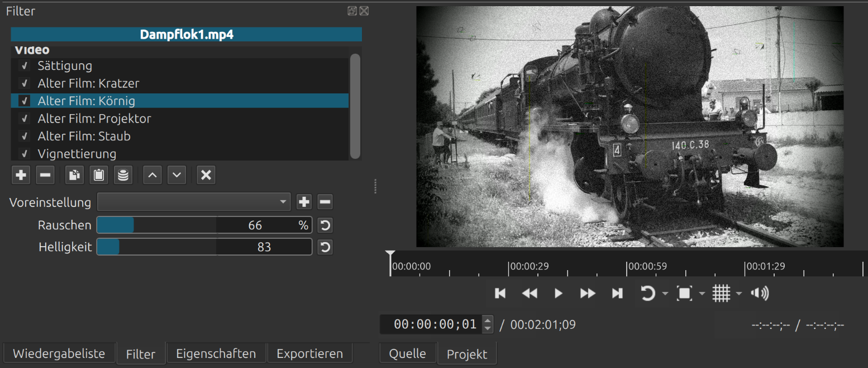Image resolution: width=868 pixels, height=368 pixels.
Task: Skip to the end of the clip
Action: point(617,293)
